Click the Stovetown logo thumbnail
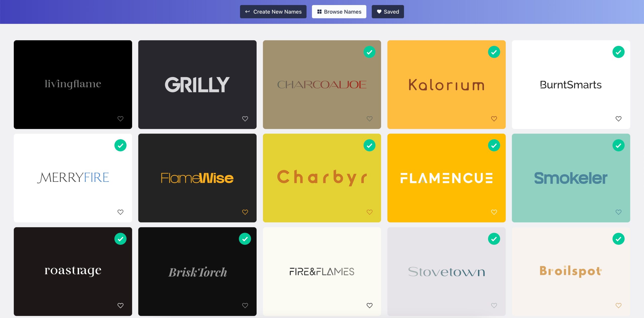Screen dimensions: 644x318 click(x=446, y=271)
